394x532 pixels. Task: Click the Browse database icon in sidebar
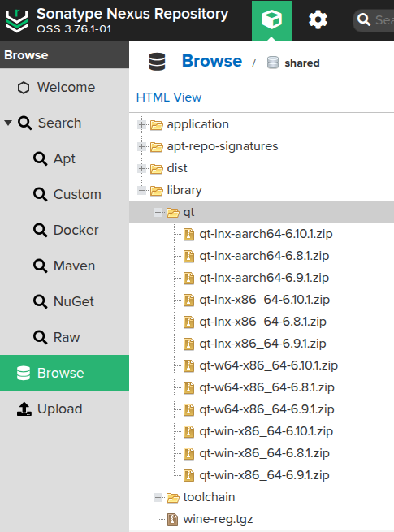[24, 373]
